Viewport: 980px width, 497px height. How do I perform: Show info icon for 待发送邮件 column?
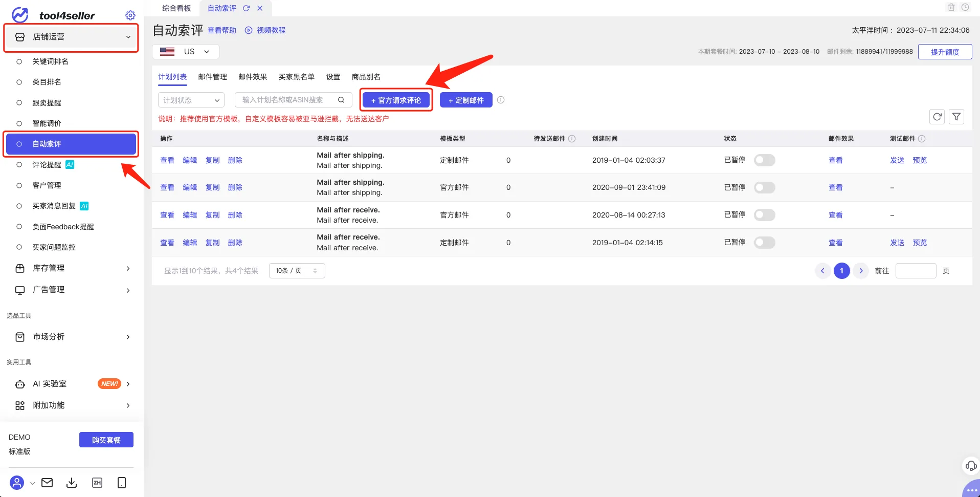572,139
